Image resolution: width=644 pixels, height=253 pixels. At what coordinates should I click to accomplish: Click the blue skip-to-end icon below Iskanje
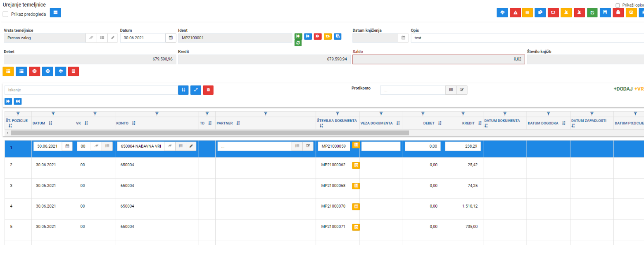click(17, 101)
